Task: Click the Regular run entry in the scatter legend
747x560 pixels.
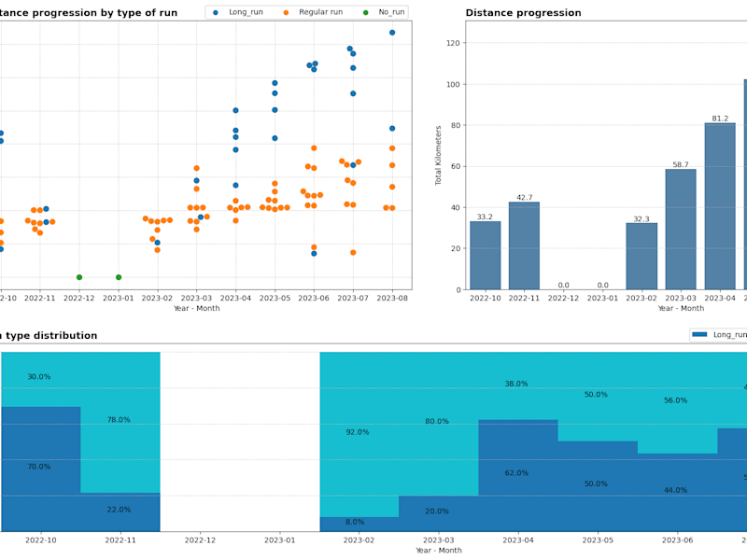Action: [x=314, y=12]
